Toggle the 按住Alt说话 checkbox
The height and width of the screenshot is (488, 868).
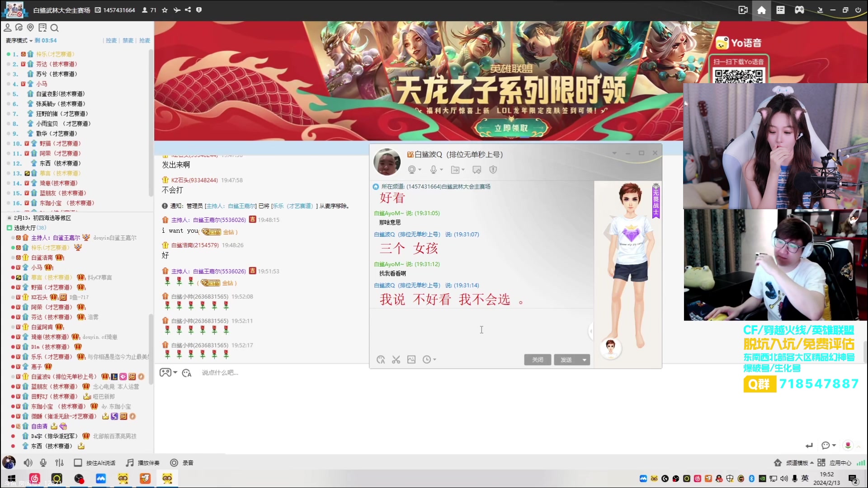pyautogui.click(x=78, y=463)
